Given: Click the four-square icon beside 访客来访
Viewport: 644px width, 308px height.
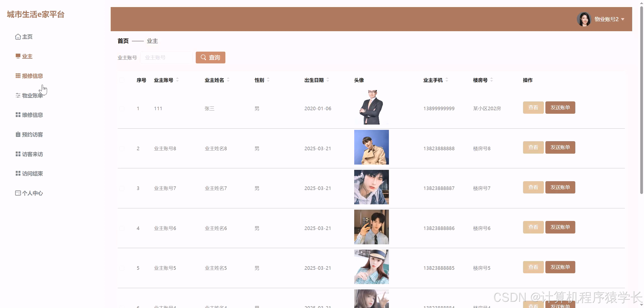Looking at the screenshot, I should pos(18,154).
